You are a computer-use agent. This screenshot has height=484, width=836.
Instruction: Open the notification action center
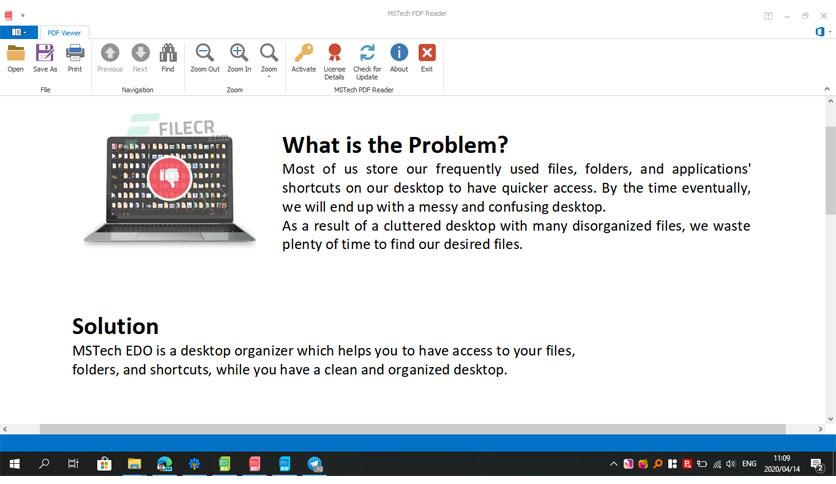[x=817, y=464]
